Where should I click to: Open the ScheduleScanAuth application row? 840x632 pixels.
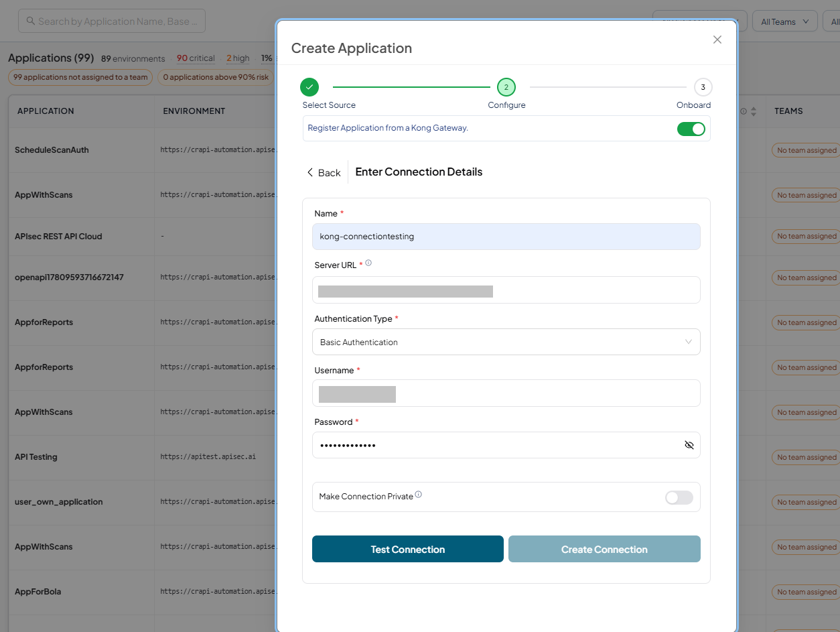coord(52,150)
